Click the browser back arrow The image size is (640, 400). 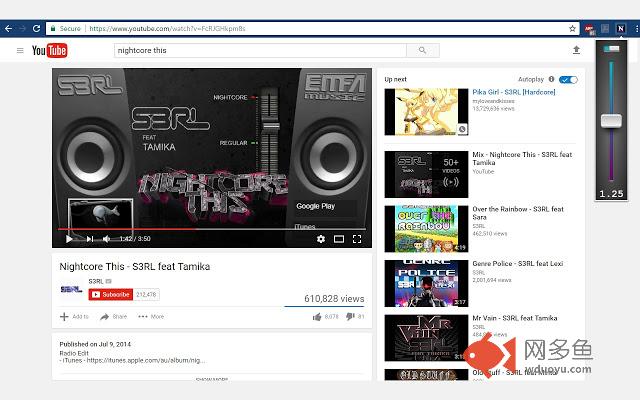(8, 29)
